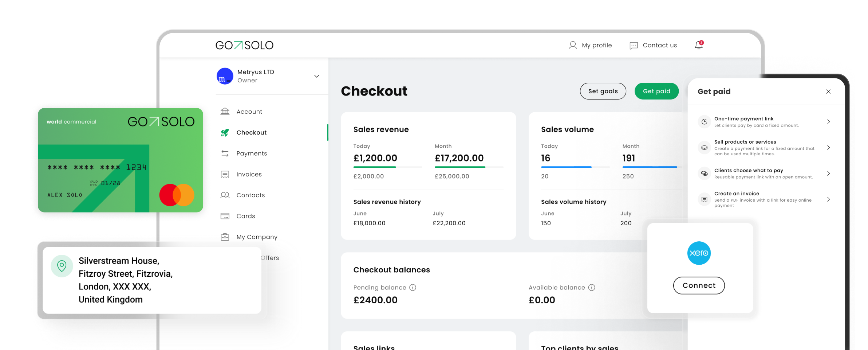The height and width of the screenshot is (350, 868).
Task: Go to Payments menu item
Action: (252, 153)
